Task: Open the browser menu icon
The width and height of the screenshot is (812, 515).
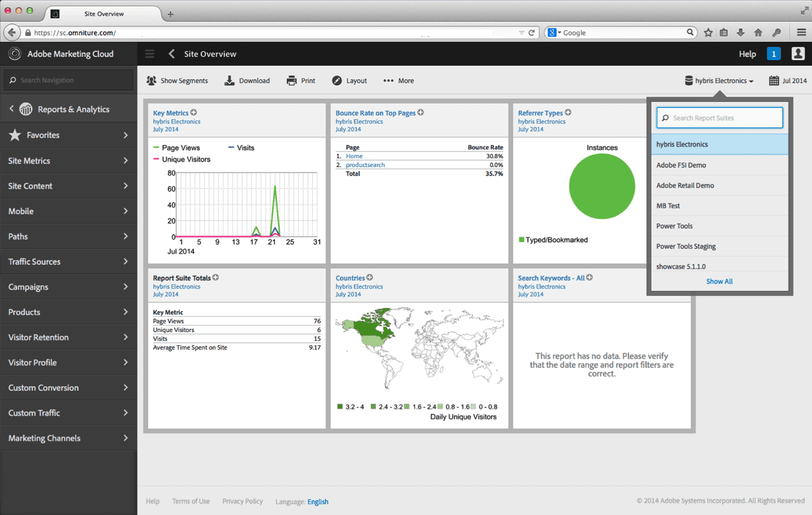Action: tap(801, 32)
